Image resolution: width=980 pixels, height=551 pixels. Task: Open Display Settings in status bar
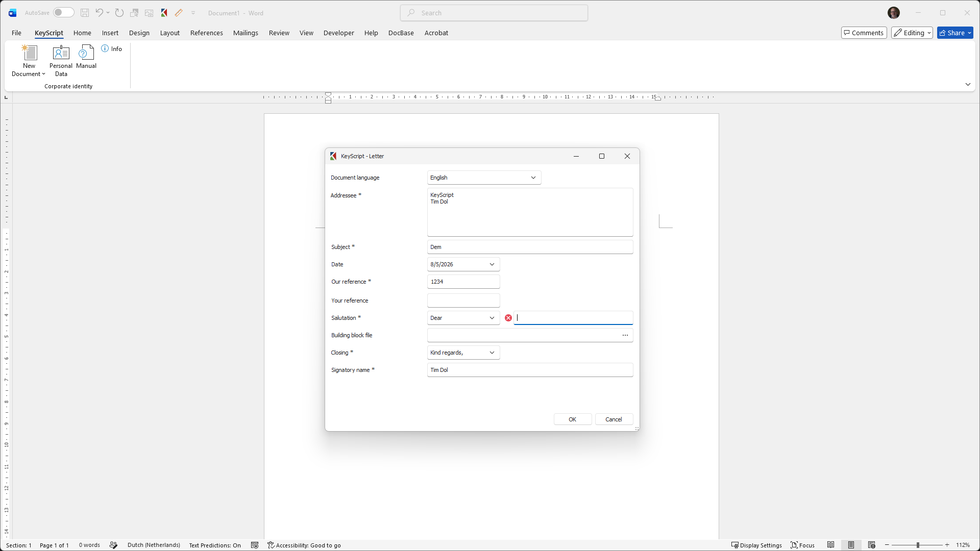pyautogui.click(x=756, y=545)
